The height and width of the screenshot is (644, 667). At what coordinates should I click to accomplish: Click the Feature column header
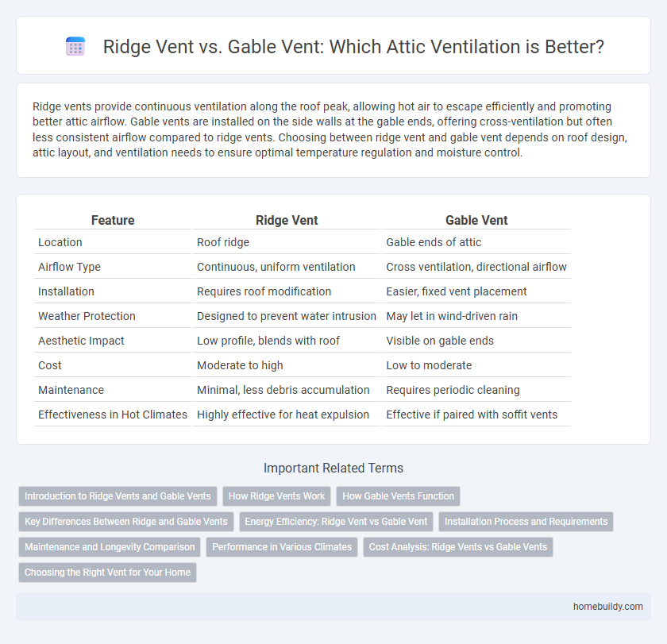coord(112,220)
